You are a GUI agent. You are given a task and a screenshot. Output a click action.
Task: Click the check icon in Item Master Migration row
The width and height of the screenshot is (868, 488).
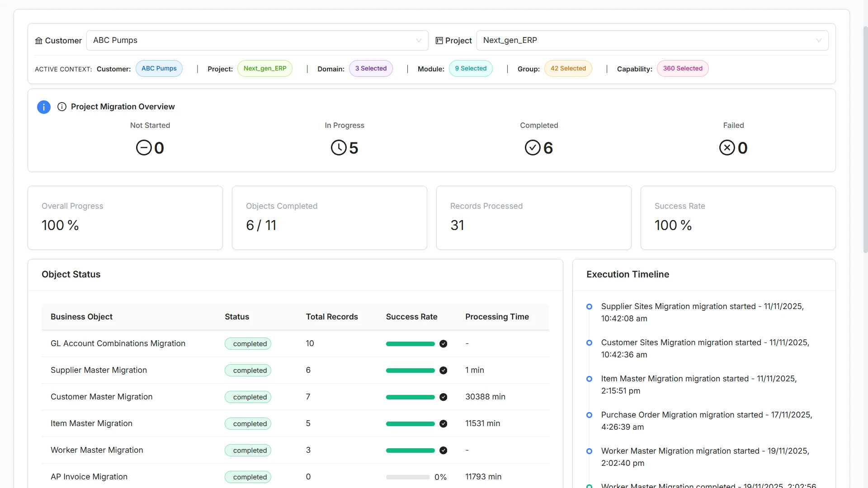point(443,424)
